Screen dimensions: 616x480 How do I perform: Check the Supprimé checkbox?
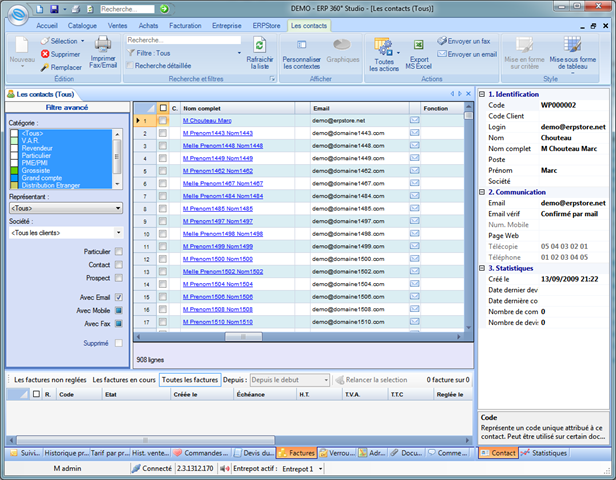[119, 343]
